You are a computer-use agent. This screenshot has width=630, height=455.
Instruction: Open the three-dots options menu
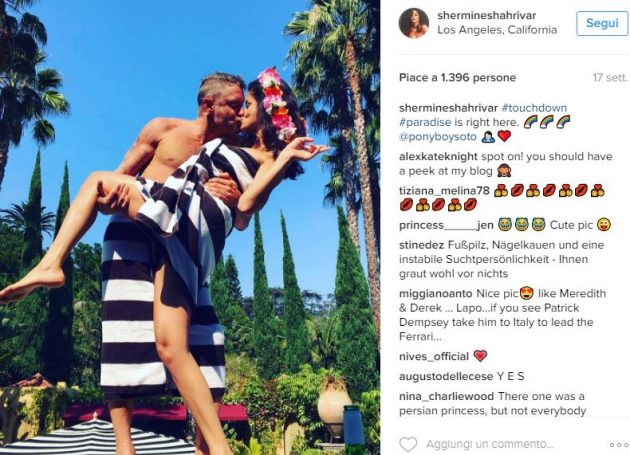(619, 445)
